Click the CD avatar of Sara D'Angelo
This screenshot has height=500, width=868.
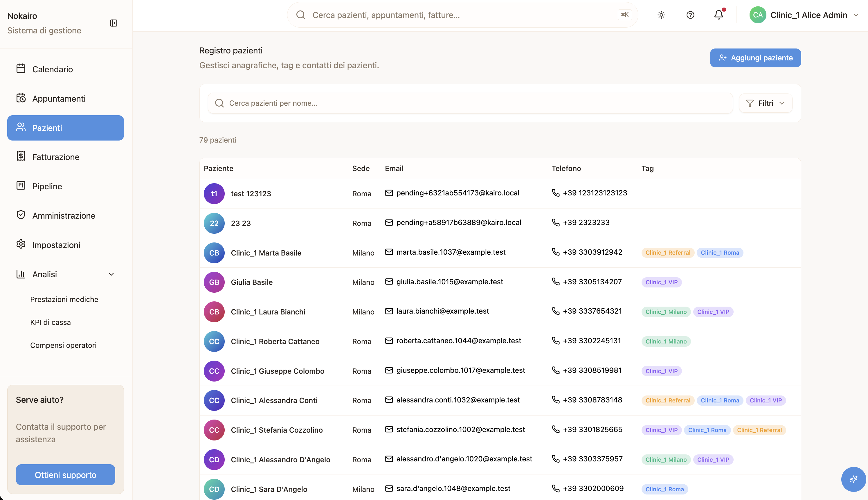pyautogui.click(x=214, y=489)
